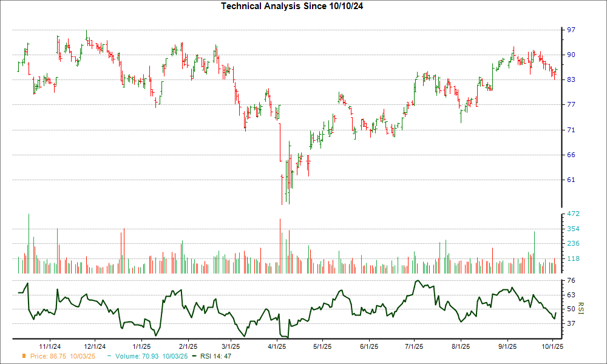Click the late September tall volume bar

[x=534, y=252]
